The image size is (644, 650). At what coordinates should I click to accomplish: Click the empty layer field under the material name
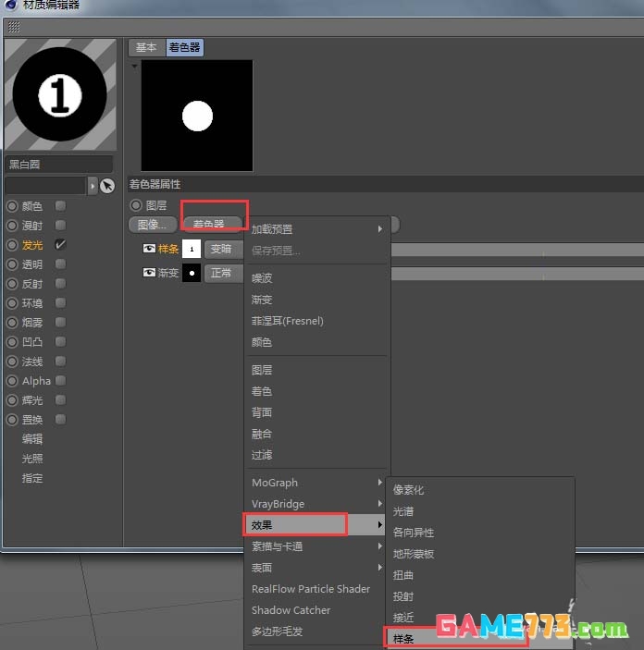[x=45, y=186]
